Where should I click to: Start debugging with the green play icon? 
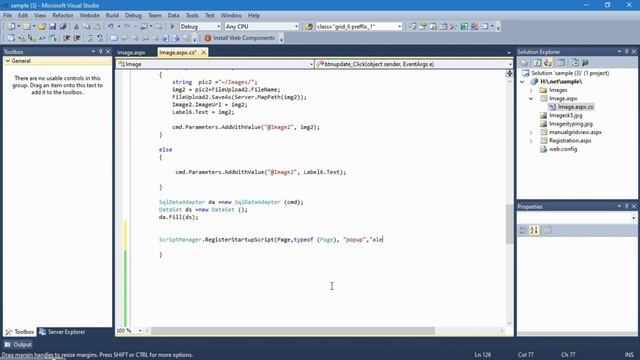pos(172,27)
